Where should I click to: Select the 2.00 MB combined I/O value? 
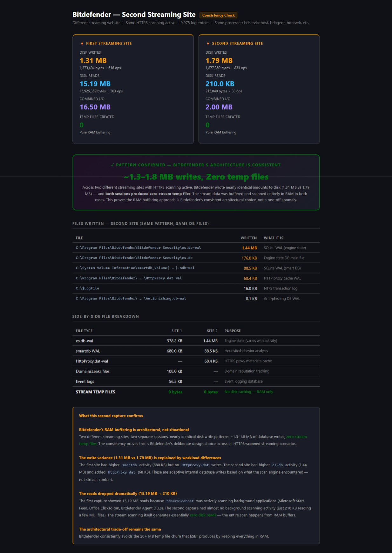tap(219, 107)
